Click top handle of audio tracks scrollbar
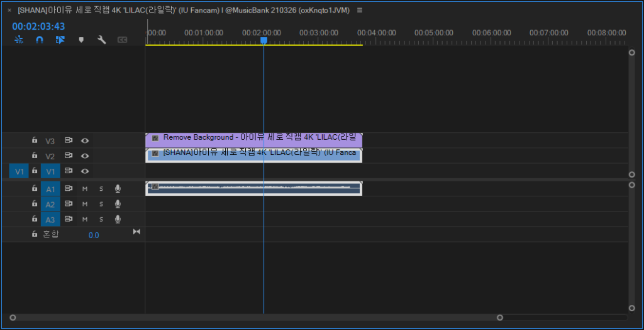This screenshot has width=644, height=330. [632, 185]
